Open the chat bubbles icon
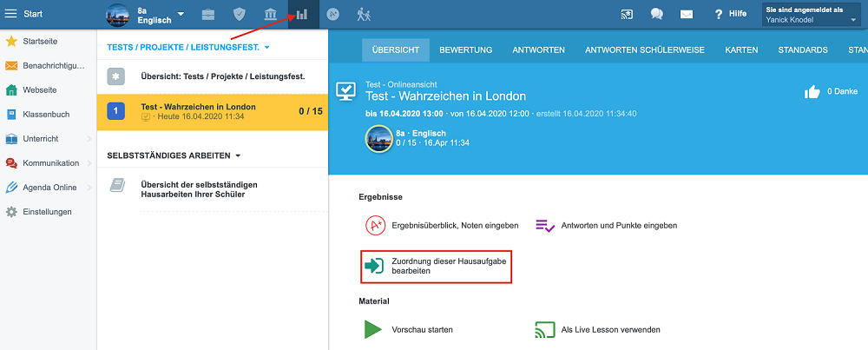The width and height of the screenshot is (868, 350). tap(657, 15)
